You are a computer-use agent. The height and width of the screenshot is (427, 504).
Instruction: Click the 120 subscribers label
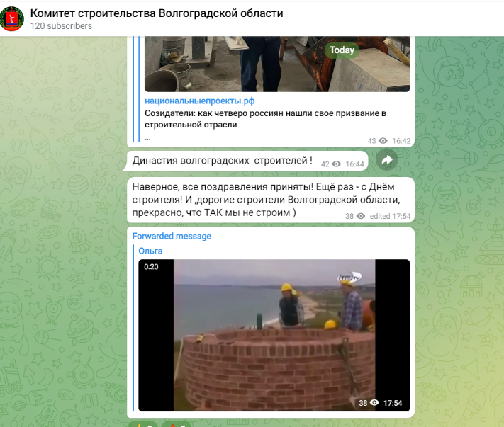coord(61,26)
